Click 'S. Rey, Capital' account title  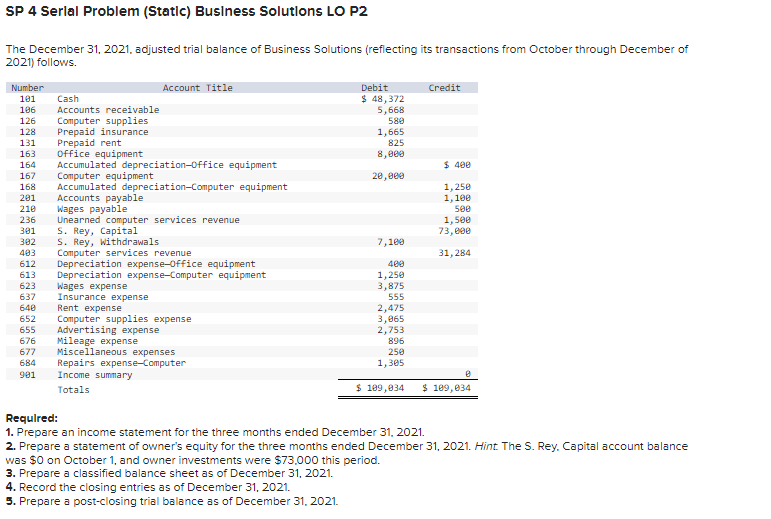(x=97, y=231)
